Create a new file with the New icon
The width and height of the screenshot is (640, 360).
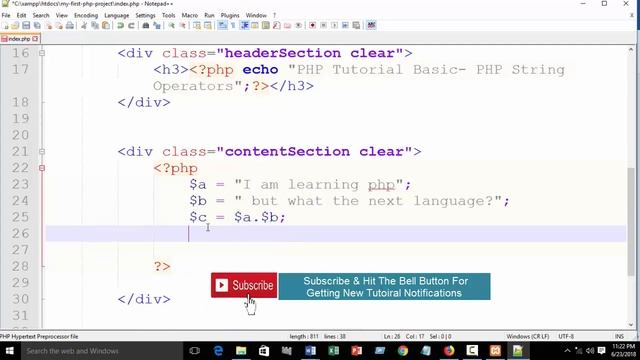point(5,25)
